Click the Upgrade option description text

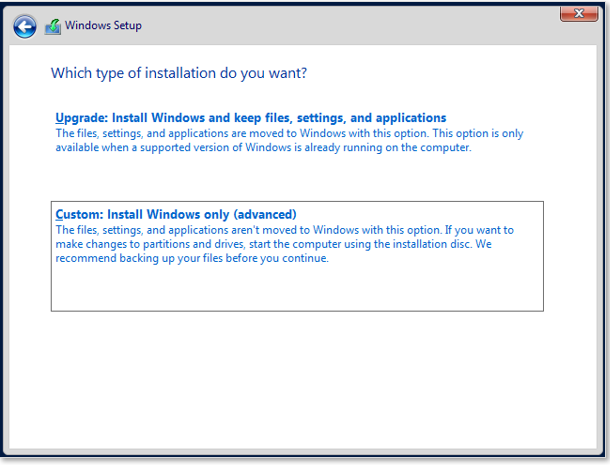[289, 140]
